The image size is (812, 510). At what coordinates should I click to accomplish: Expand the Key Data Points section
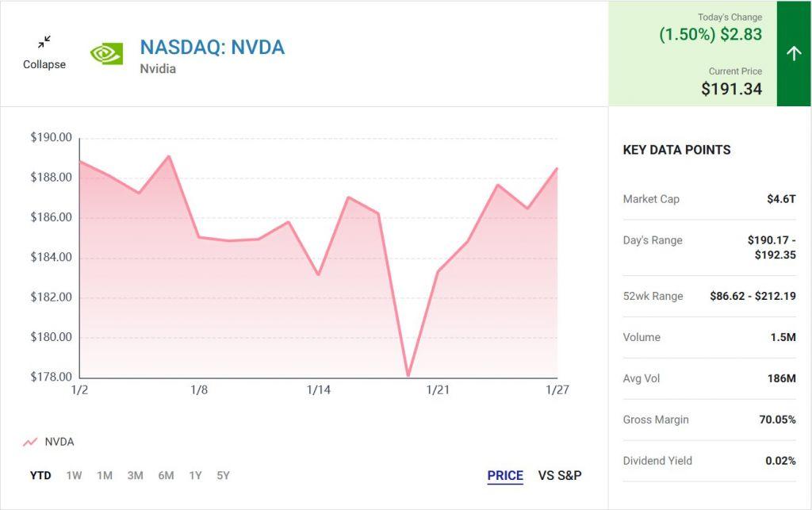[x=676, y=149]
